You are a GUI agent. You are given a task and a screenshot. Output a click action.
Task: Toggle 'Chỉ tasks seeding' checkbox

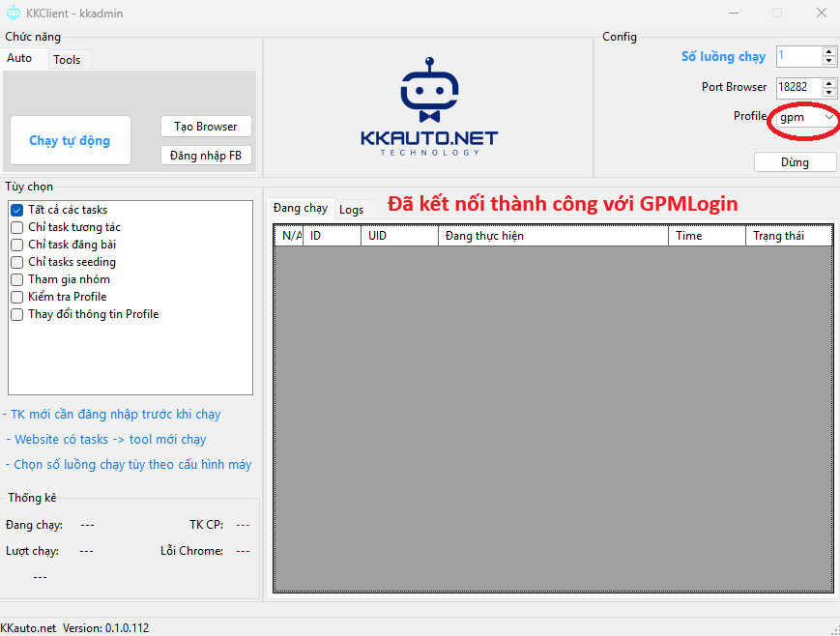(16, 262)
